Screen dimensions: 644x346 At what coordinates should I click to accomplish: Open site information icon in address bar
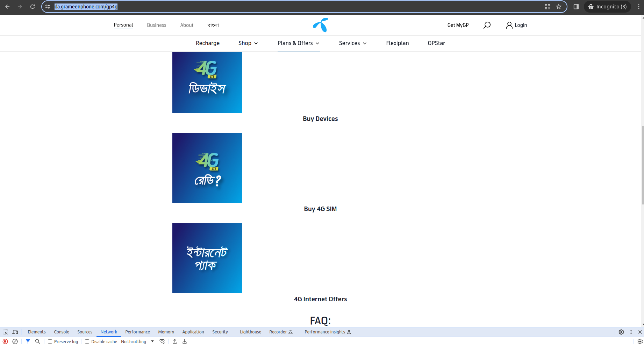click(48, 7)
